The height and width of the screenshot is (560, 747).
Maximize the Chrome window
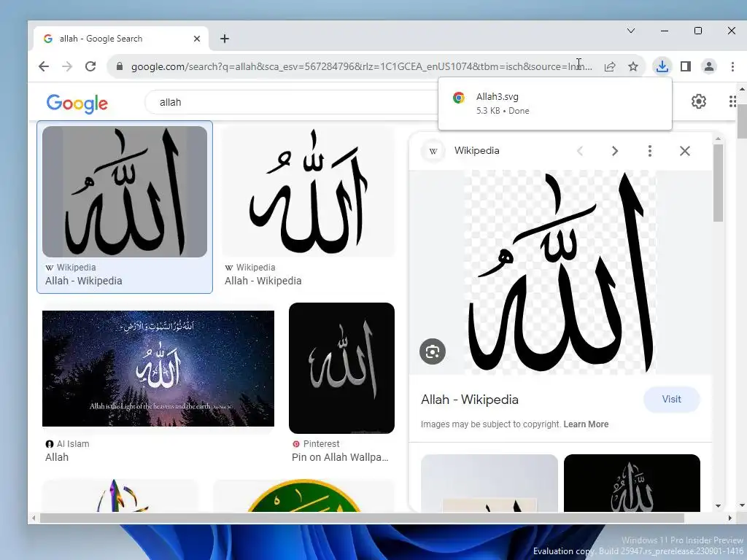[x=698, y=31]
